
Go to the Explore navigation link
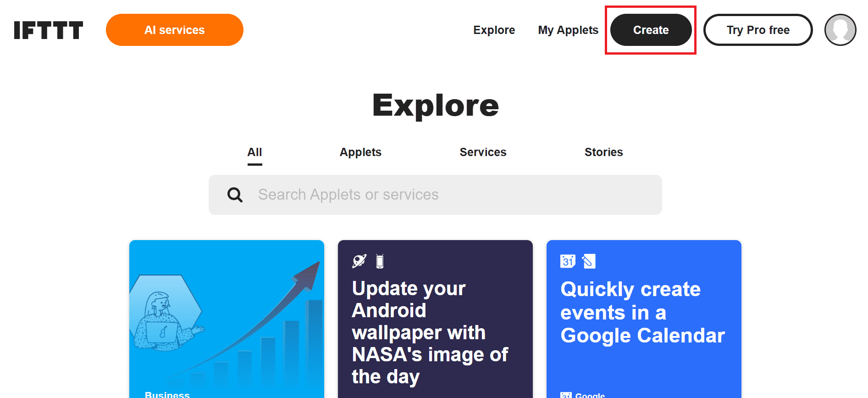tap(494, 30)
